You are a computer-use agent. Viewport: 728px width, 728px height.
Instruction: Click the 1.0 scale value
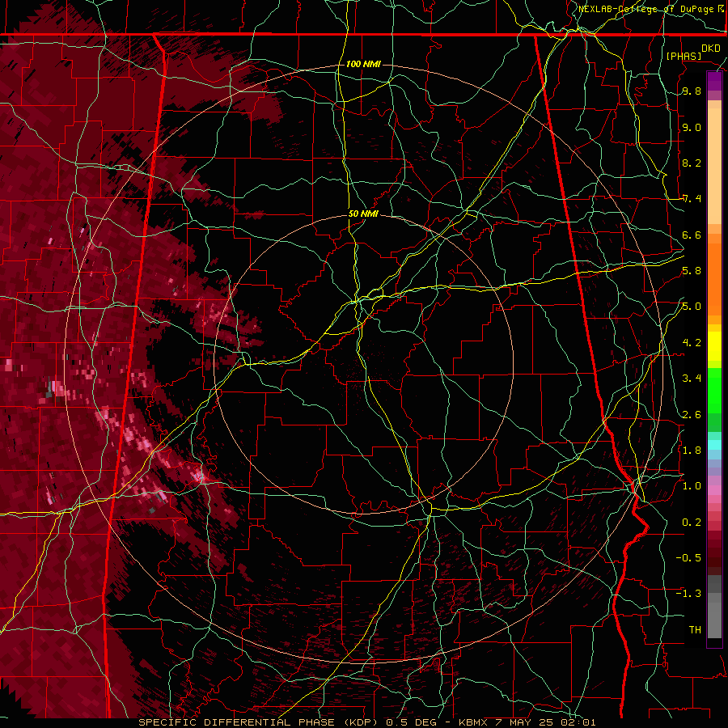point(692,486)
